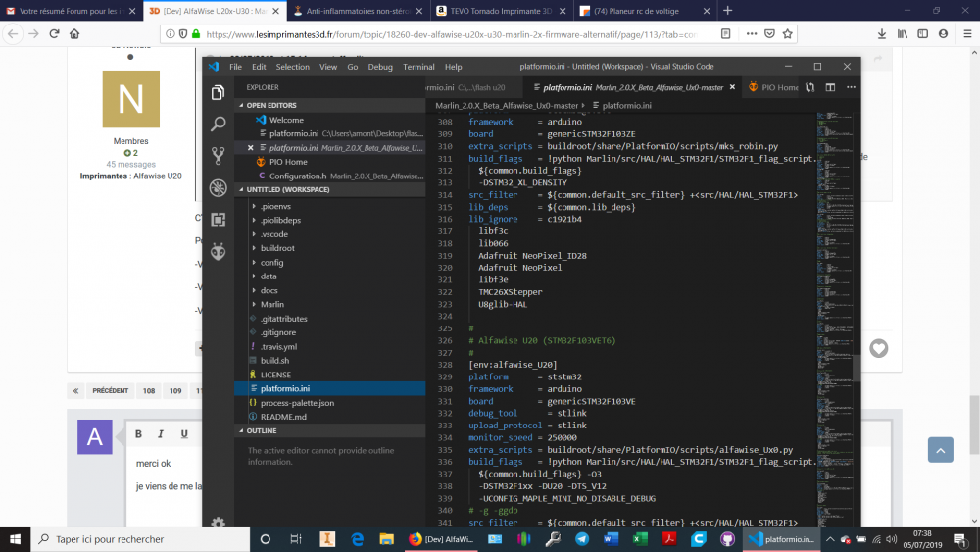Open the Debug menu in VS Code
The height and width of the screenshot is (552, 980).
pyautogui.click(x=380, y=67)
